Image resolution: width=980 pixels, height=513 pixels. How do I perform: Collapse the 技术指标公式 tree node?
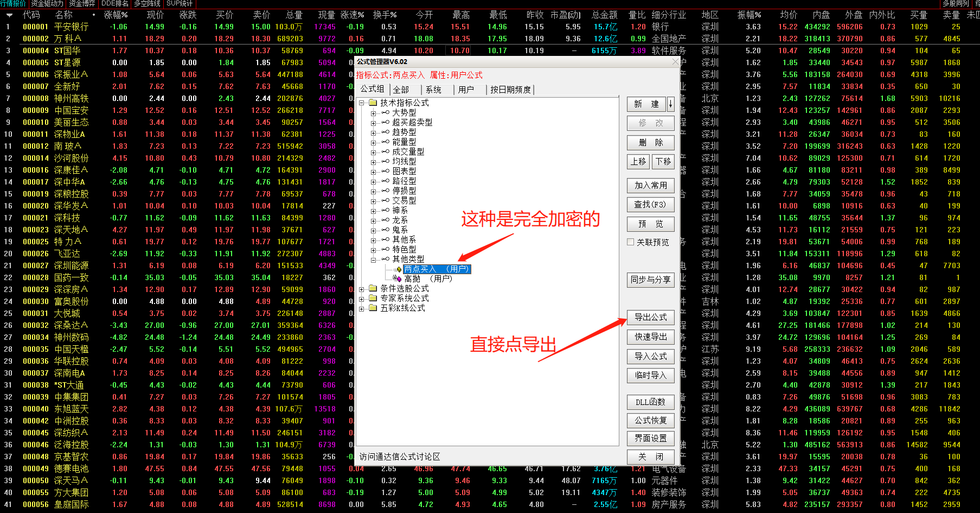pos(362,103)
